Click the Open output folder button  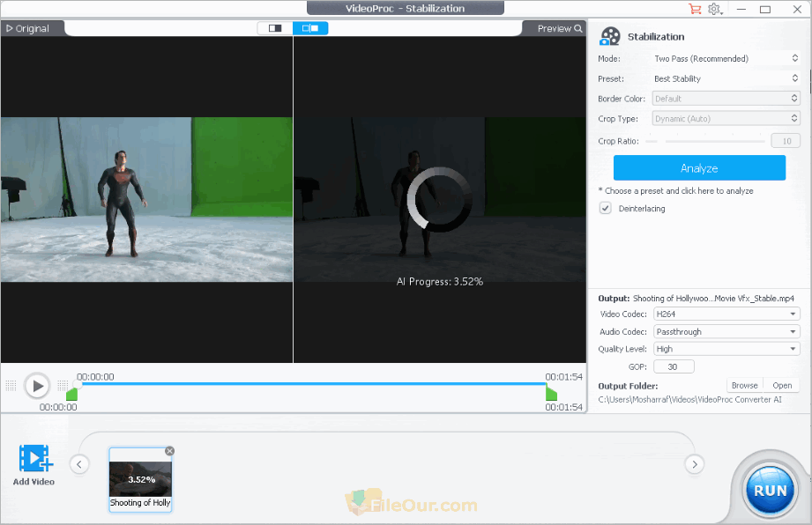coord(782,385)
